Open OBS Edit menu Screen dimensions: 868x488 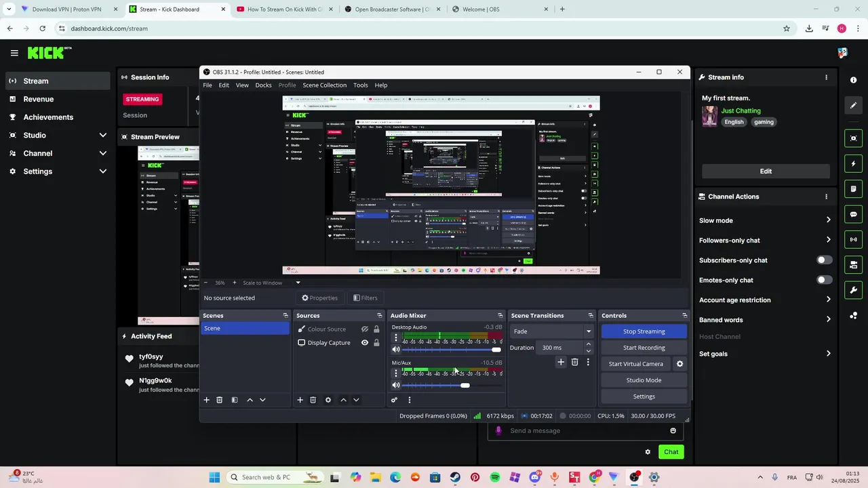coord(224,85)
